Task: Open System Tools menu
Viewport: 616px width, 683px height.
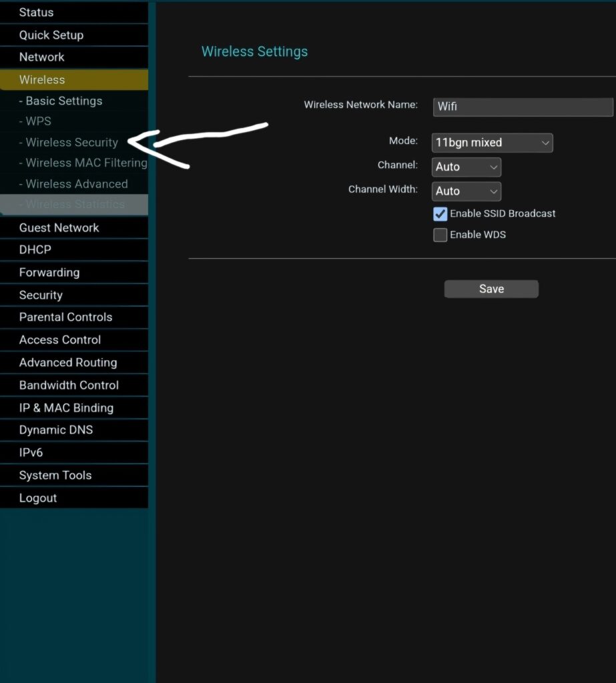Action: tap(55, 476)
